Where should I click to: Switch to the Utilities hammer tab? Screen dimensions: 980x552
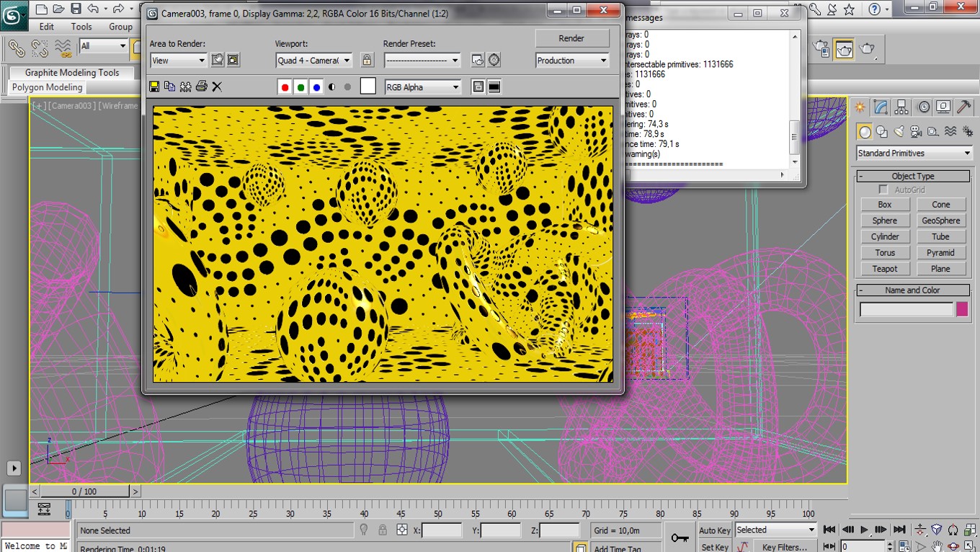[964, 107]
